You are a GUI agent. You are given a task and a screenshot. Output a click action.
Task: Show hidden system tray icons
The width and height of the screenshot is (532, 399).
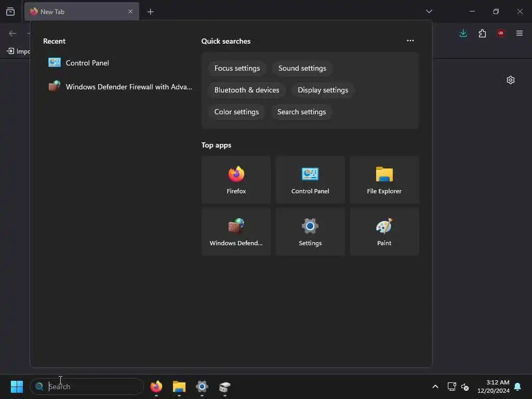pyautogui.click(x=435, y=387)
